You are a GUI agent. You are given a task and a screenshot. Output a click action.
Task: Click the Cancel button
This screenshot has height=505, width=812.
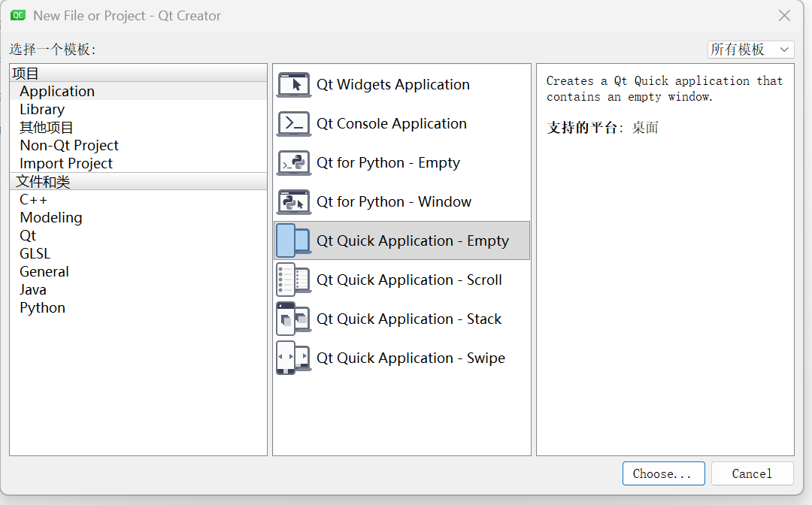pos(752,473)
